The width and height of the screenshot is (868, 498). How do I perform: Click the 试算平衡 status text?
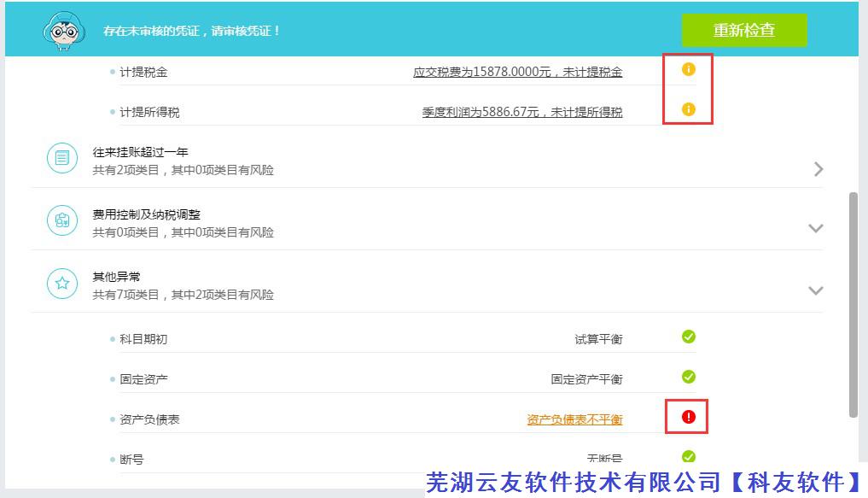(598, 339)
